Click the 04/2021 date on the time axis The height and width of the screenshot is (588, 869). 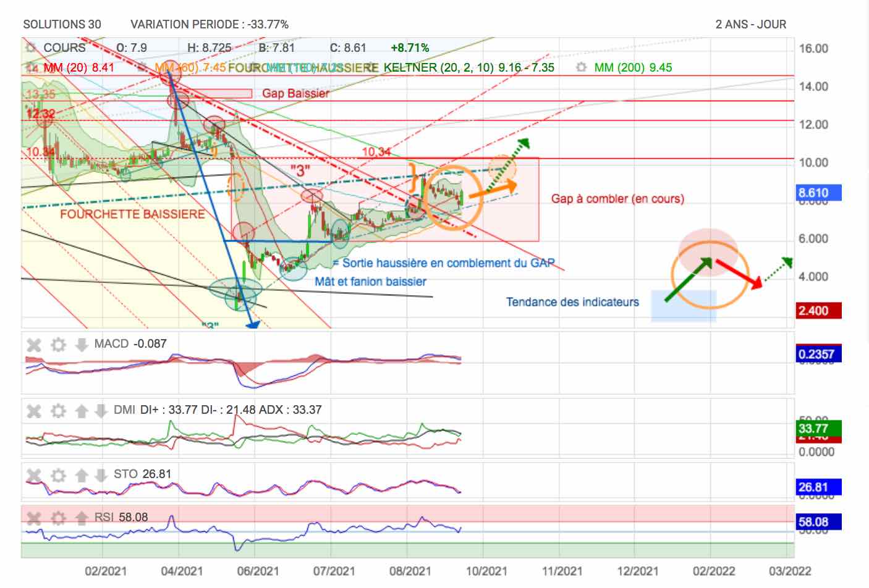click(x=182, y=571)
